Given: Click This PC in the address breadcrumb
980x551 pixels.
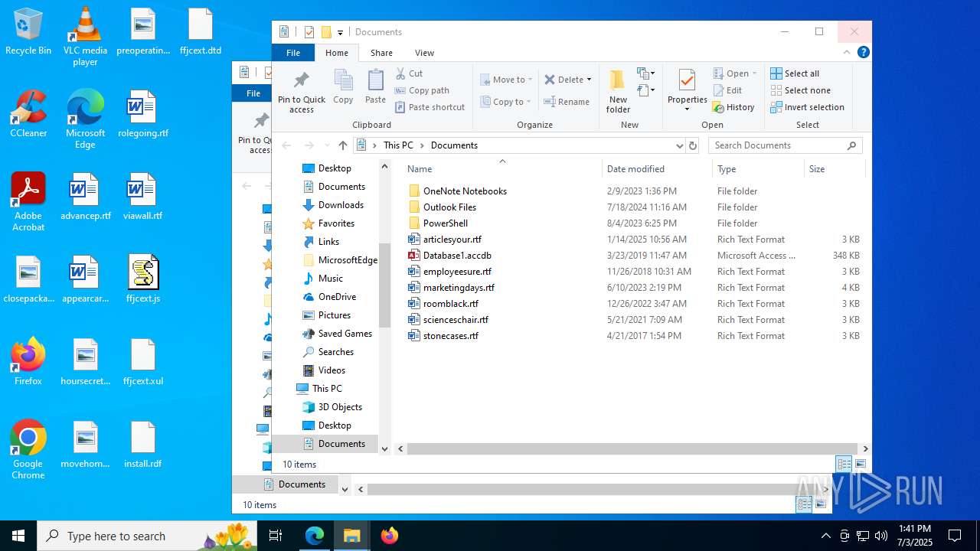Looking at the screenshot, I should (398, 145).
